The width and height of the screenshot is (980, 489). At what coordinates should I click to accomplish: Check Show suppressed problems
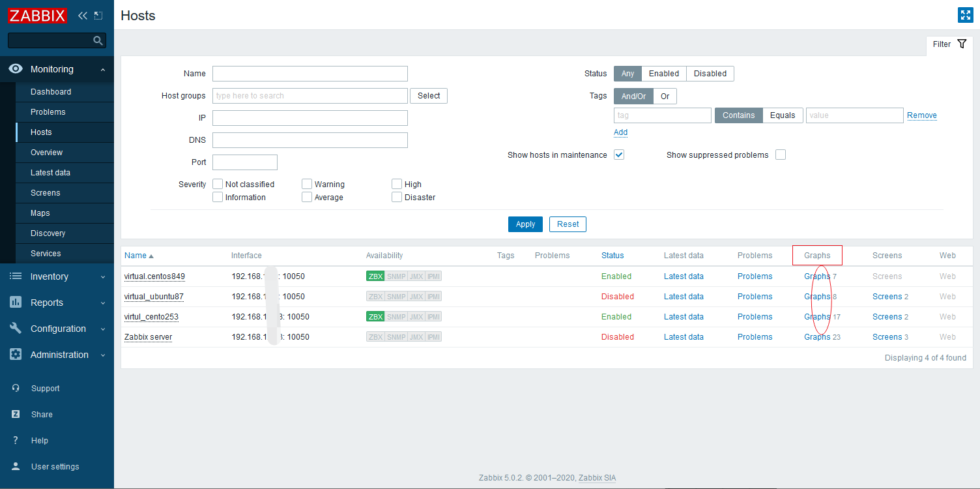click(780, 155)
